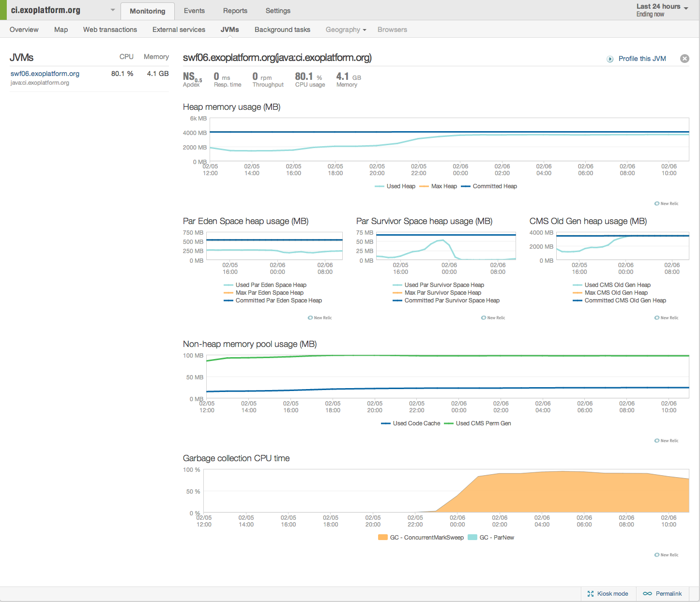Screen dimensions: 700x602
Task: Open the ci.exoplatform.org application dropdown
Action: (112, 10)
